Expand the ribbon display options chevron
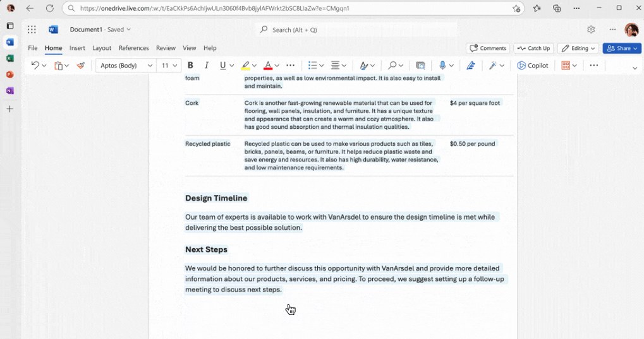Image resolution: width=644 pixels, height=339 pixels. point(635,68)
